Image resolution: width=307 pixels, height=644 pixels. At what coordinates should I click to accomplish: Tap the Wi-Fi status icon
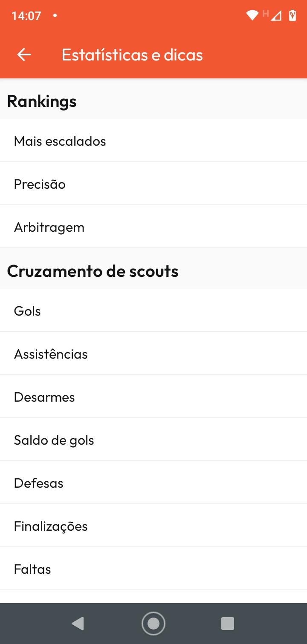252,16
